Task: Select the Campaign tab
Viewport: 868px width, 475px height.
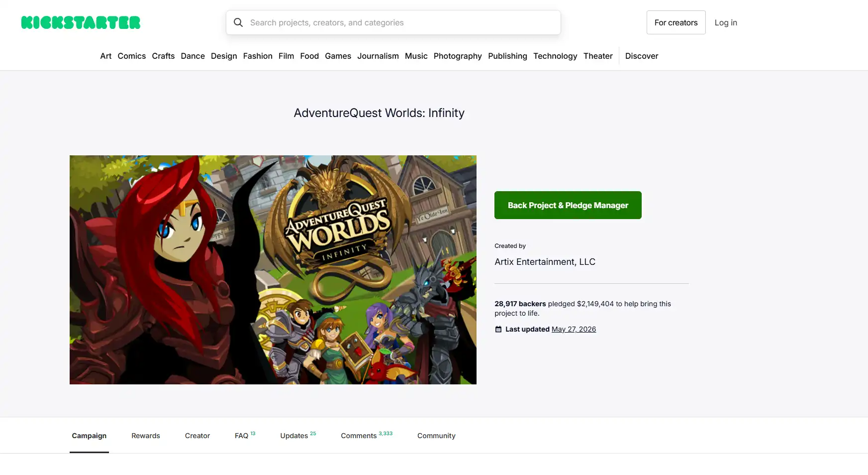Action: tap(89, 436)
